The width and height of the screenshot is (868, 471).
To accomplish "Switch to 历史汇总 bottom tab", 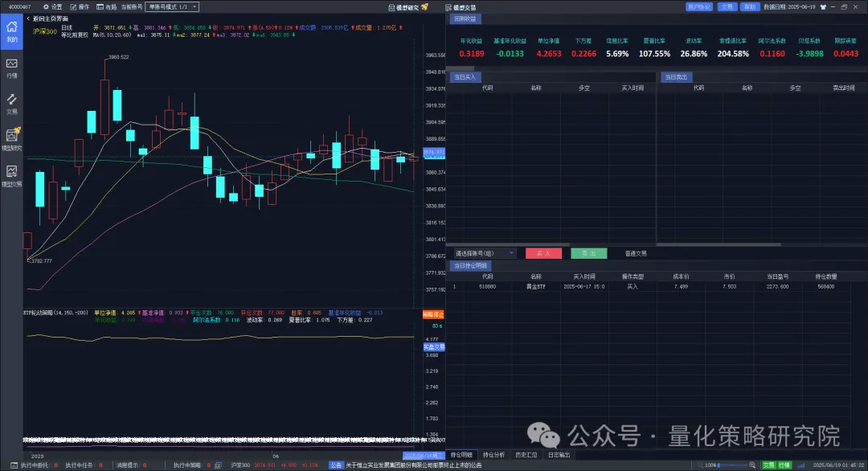I will pyautogui.click(x=526, y=455).
